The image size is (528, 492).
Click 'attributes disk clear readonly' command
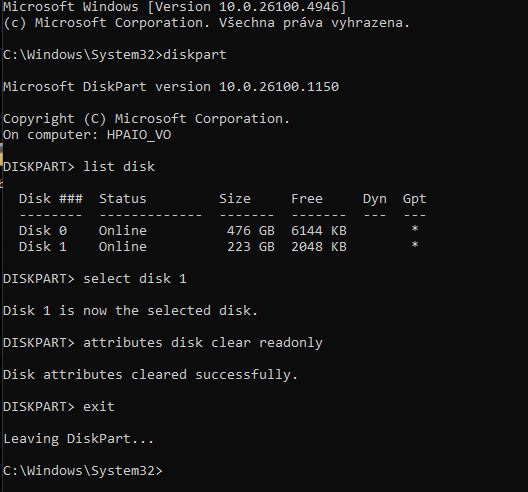click(203, 343)
